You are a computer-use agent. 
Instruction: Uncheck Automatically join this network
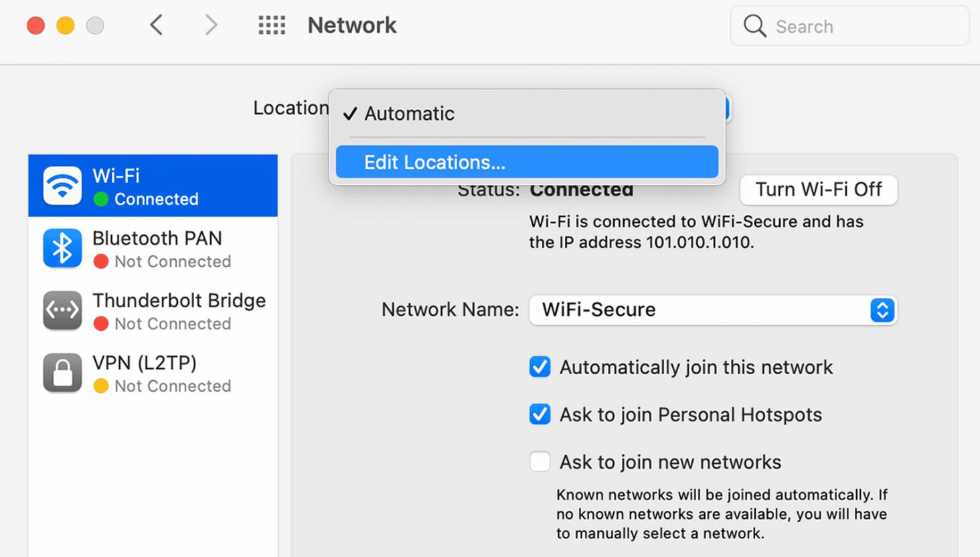click(540, 367)
